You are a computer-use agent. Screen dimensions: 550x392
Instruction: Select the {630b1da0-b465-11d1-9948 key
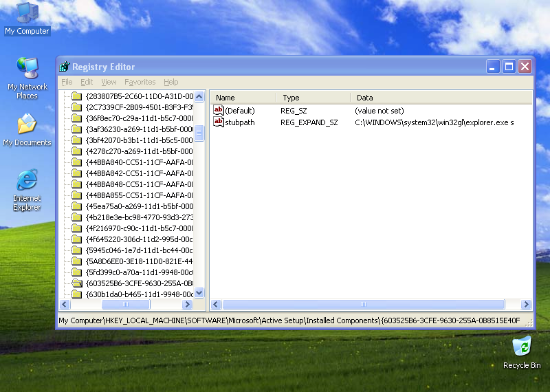click(140, 294)
